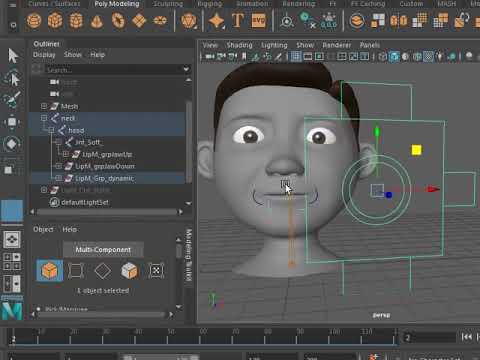The height and width of the screenshot is (360, 480).
Task: Expand the node above defaultLightSet
Action: click(44, 190)
